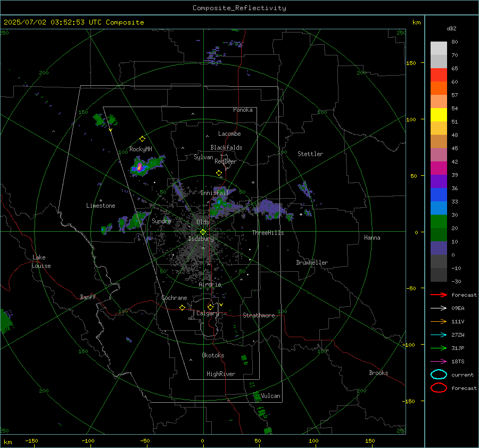479x448 pixels.
Task: Click the cyan 27ZW arrow icon
Action: point(439,335)
